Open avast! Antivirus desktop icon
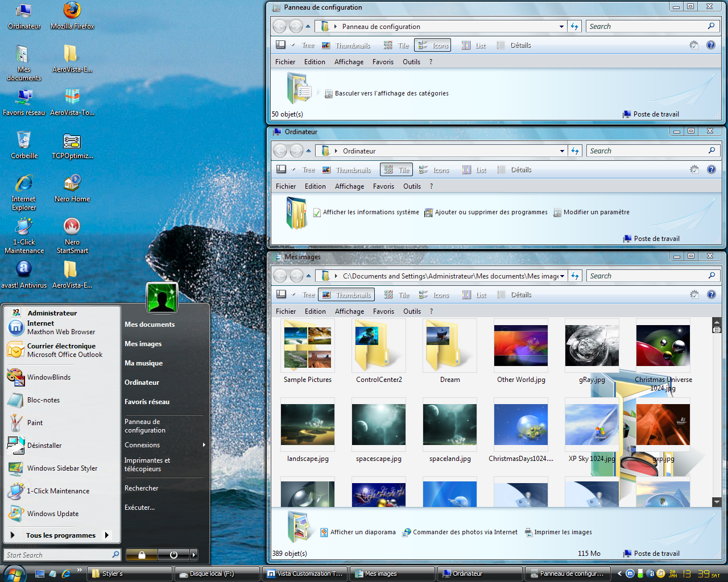The width and height of the screenshot is (728, 582). [x=23, y=269]
